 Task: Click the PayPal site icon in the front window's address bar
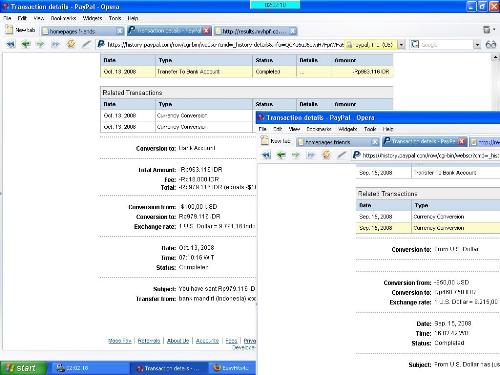tap(356, 155)
